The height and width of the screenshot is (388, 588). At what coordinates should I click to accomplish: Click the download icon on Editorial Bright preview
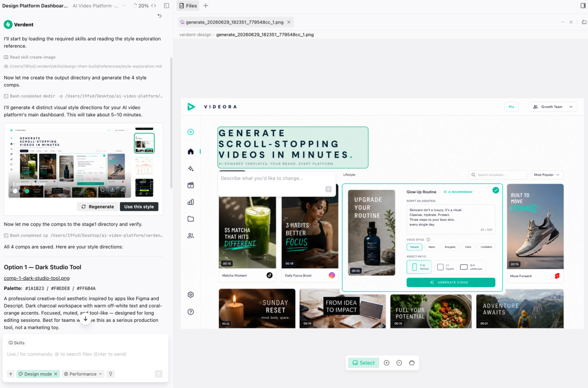pos(112,189)
